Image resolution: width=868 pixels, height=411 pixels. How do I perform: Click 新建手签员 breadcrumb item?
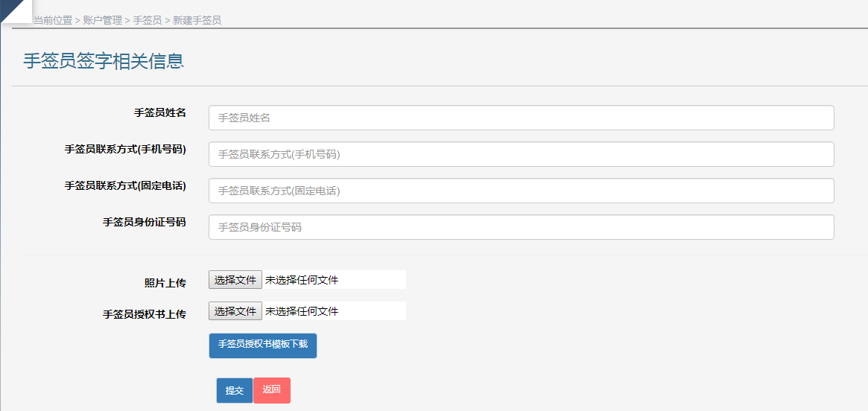(x=197, y=20)
